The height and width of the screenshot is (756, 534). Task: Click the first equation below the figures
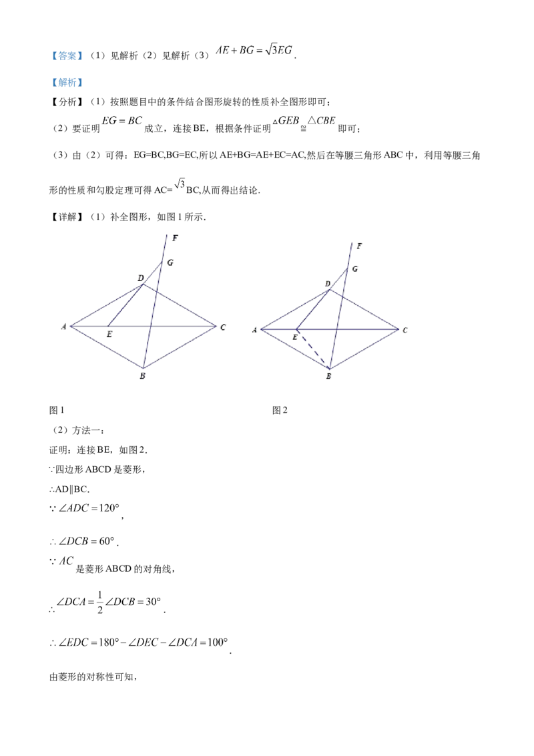[85, 508]
